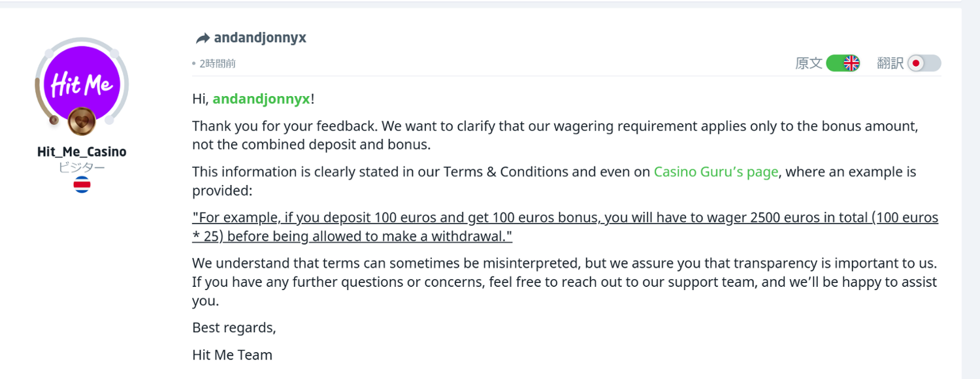
Task: Click the 2時間前 timestamp
Action: pyautogui.click(x=218, y=63)
